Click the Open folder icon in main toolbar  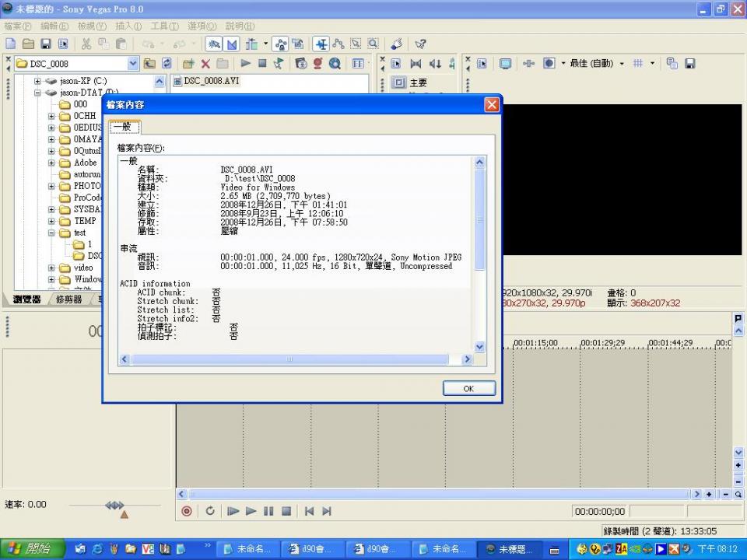tap(28, 44)
